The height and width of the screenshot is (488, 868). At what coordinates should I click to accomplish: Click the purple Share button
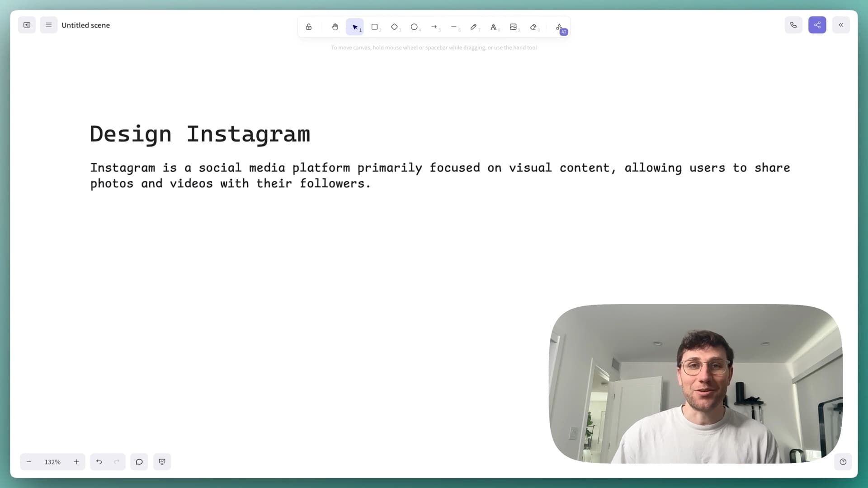817,25
